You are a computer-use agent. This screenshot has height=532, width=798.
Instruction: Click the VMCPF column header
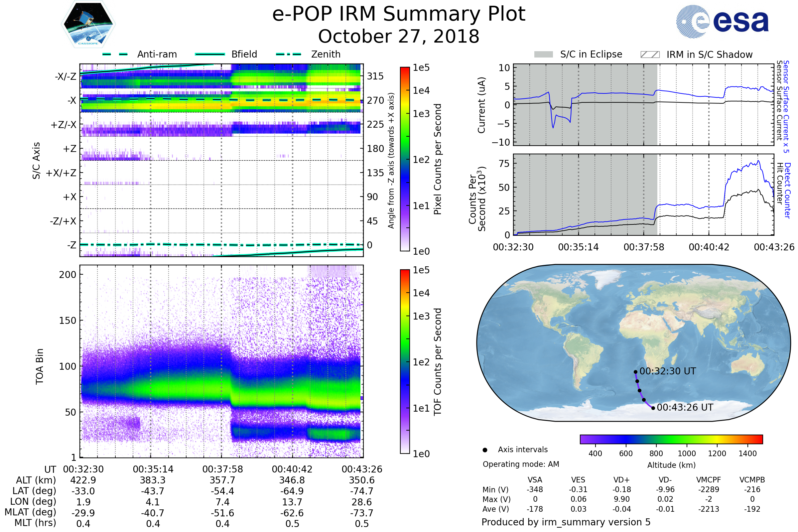[709, 480]
